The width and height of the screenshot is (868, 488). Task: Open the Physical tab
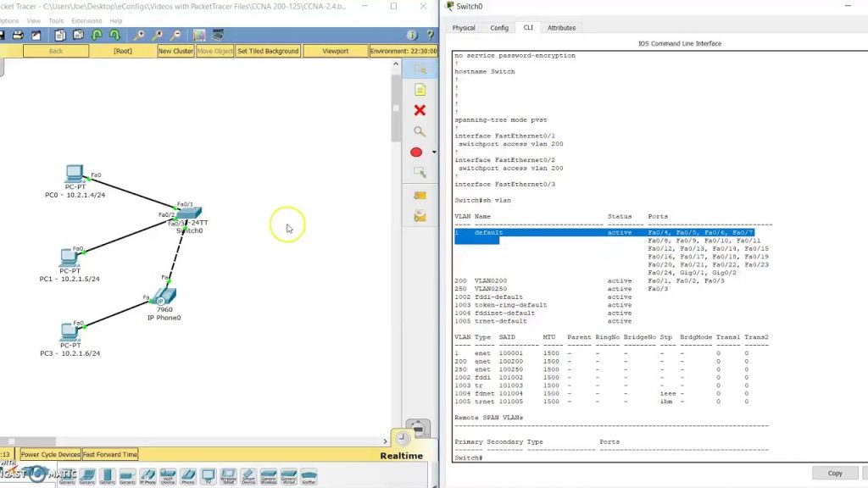pos(464,28)
